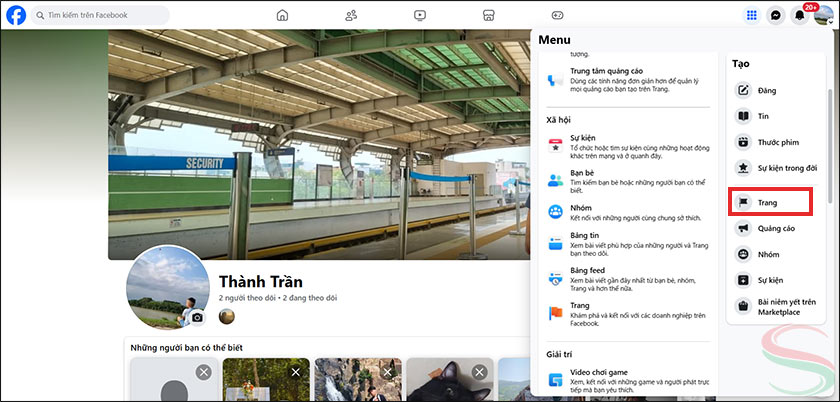The width and height of the screenshot is (840, 402).
Task: Dismiss the black cat suggested friend card
Action: [479, 372]
